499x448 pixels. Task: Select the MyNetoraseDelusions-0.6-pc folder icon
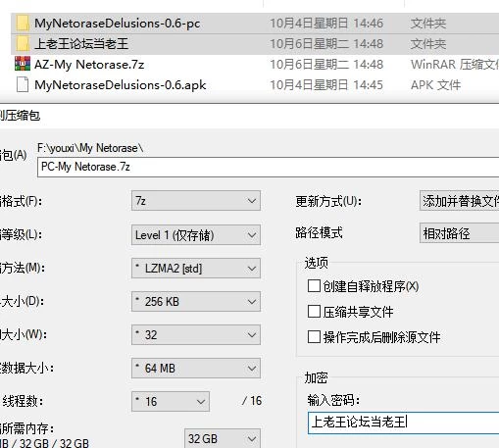pos(23,24)
